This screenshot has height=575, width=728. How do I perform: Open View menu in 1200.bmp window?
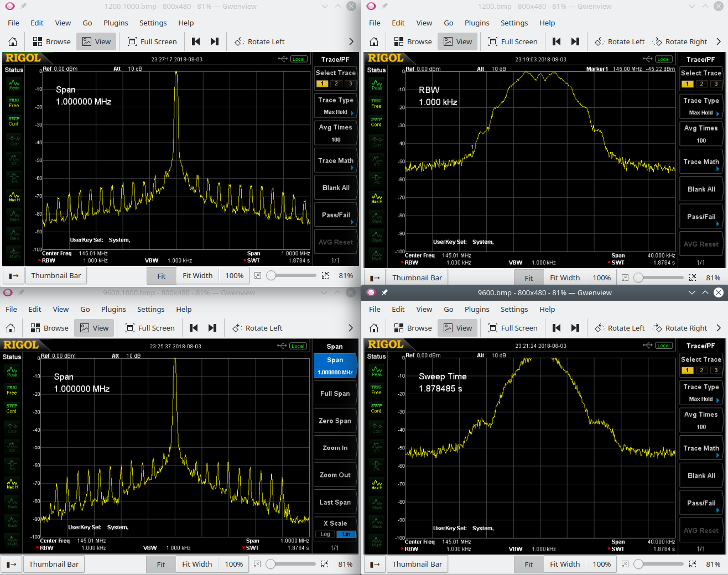(424, 23)
